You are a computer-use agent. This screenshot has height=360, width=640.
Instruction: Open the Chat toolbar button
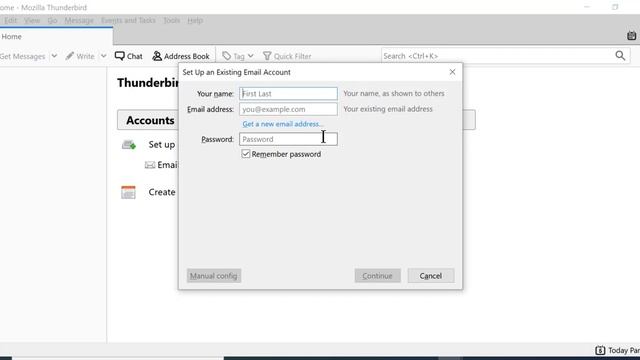[129, 56]
